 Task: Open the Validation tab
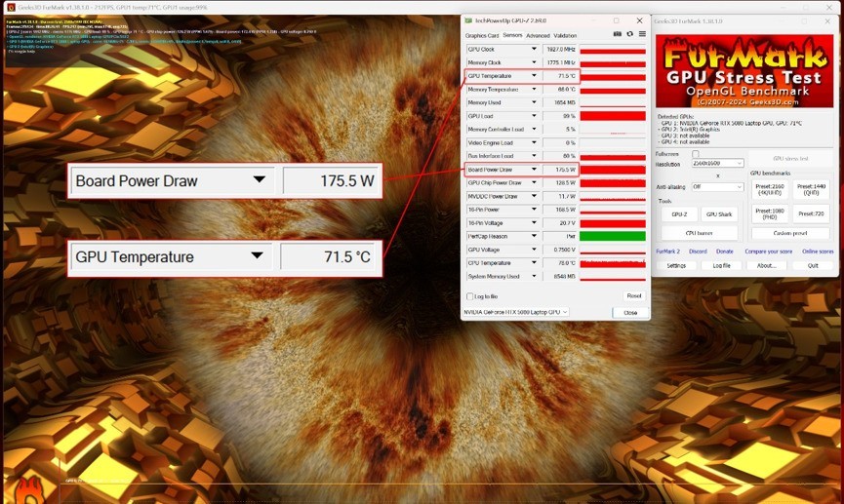pyautogui.click(x=565, y=35)
